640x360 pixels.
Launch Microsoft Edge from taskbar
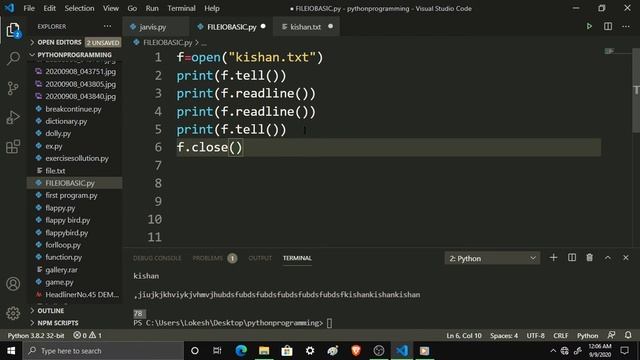(x=241, y=351)
